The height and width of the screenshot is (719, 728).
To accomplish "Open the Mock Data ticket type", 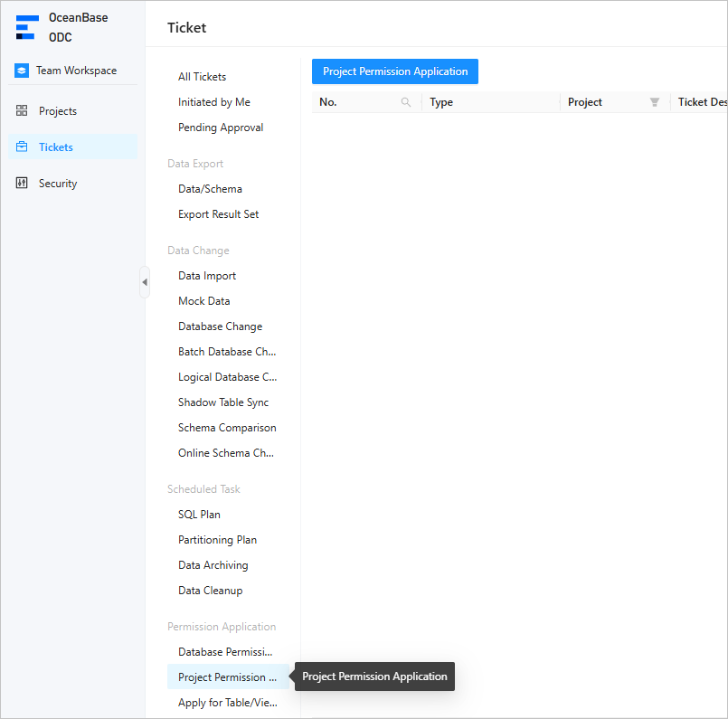I will pyautogui.click(x=203, y=301).
